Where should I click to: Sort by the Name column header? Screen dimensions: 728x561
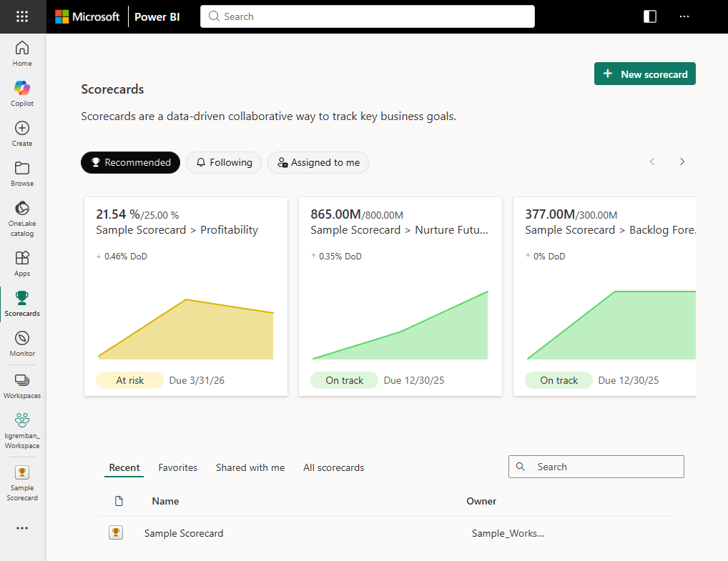click(165, 501)
